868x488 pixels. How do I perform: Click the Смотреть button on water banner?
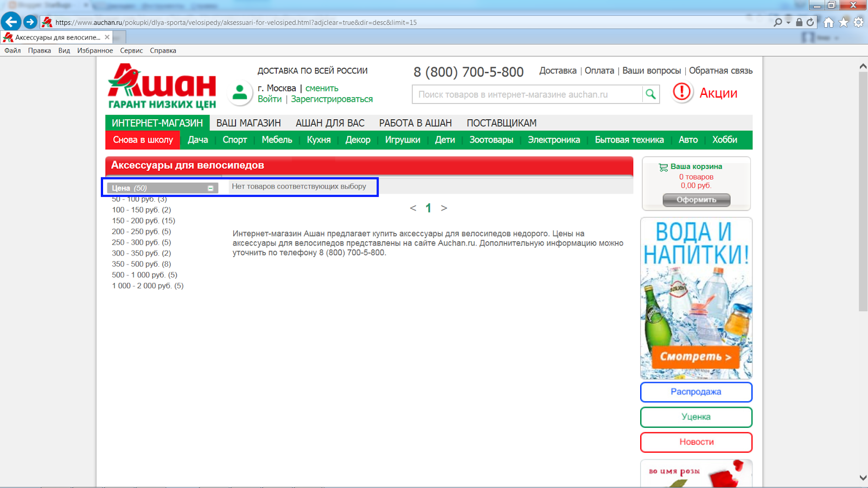pos(695,357)
